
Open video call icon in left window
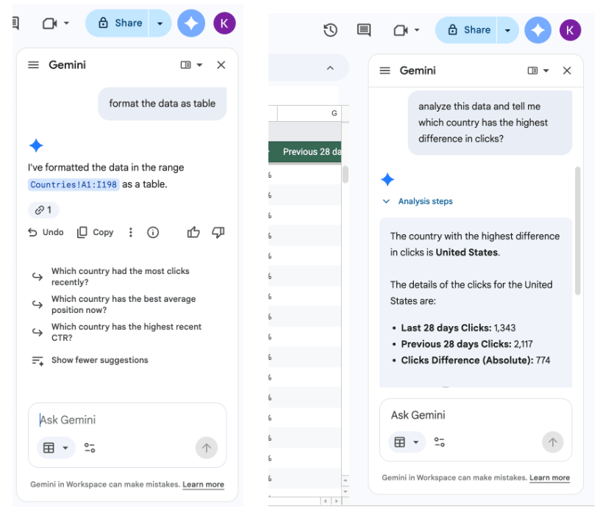(49, 24)
